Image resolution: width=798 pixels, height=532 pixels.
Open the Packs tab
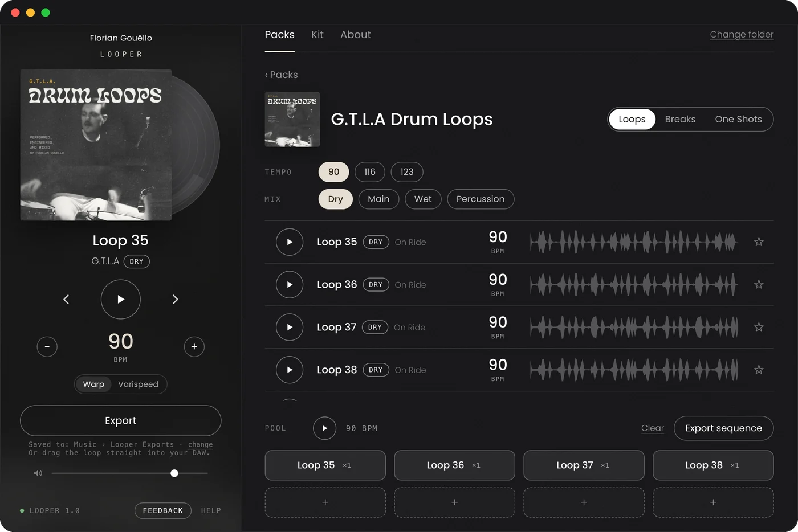pyautogui.click(x=280, y=35)
